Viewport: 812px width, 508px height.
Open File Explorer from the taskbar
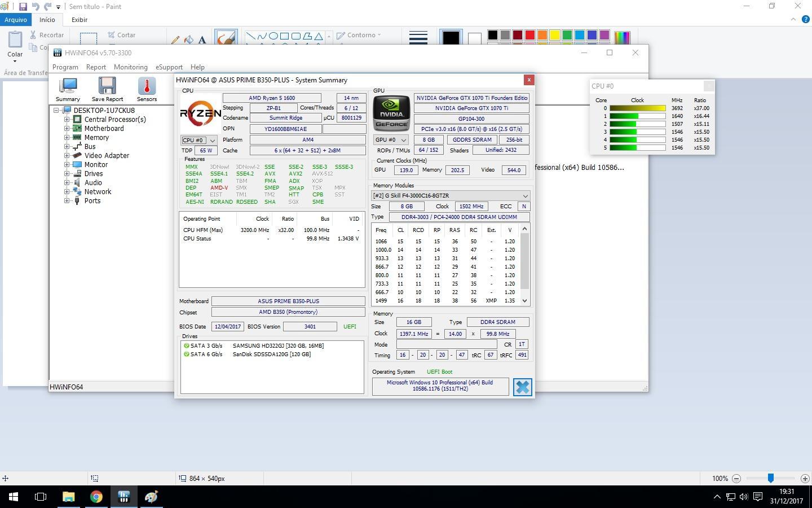[x=68, y=497]
